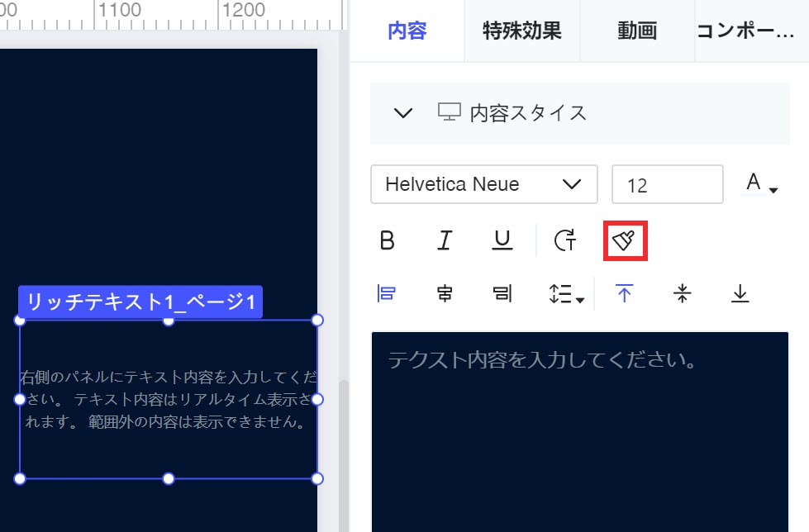Image resolution: width=809 pixels, height=532 pixels.
Task: Align text to the top
Action: point(624,293)
